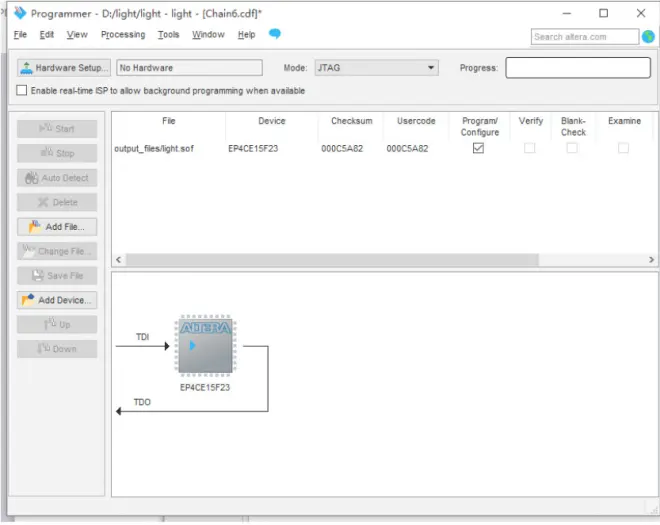Click Checksum value 000C5A82
Viewport: 660px width, 525px height.
tap(342, 149)
